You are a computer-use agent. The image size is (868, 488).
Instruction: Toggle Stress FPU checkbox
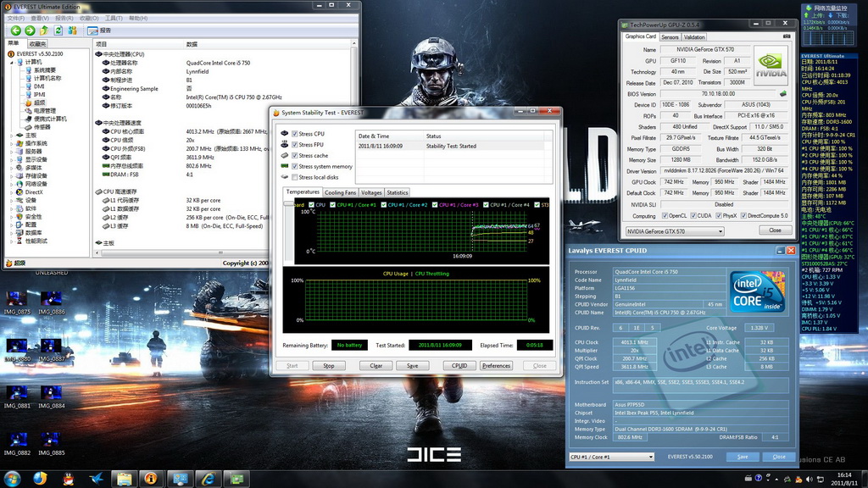pos(294,145)
